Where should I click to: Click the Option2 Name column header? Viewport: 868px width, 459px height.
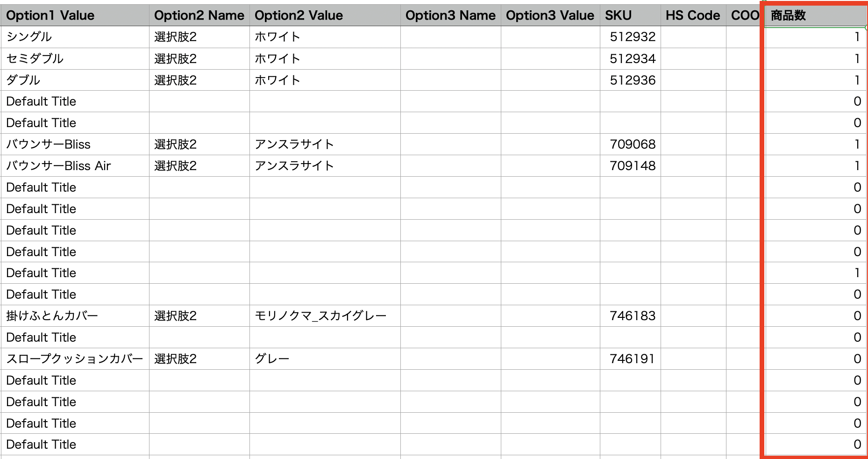pyautogui.click(x=199, y=15)
